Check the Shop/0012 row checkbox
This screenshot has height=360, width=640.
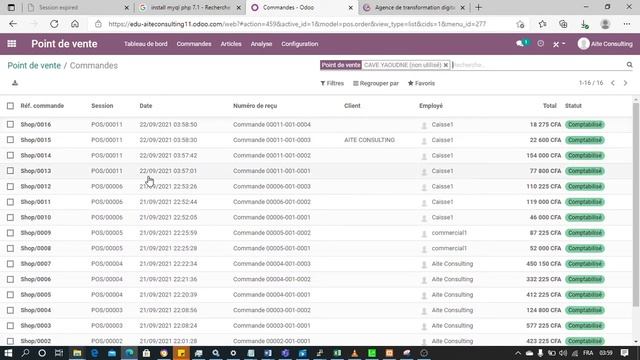coord(10,187)
